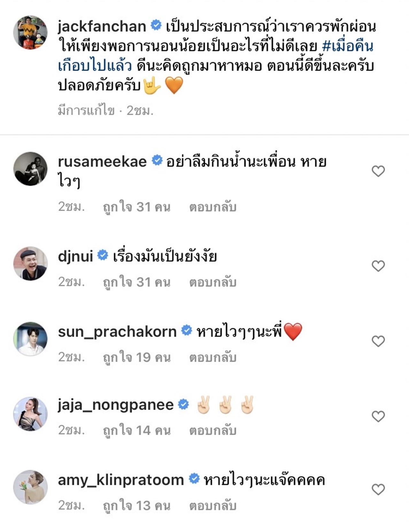Open amy_klinpratoom username link
This screenshot has height=532, width=409.
[x=121, y=480]
